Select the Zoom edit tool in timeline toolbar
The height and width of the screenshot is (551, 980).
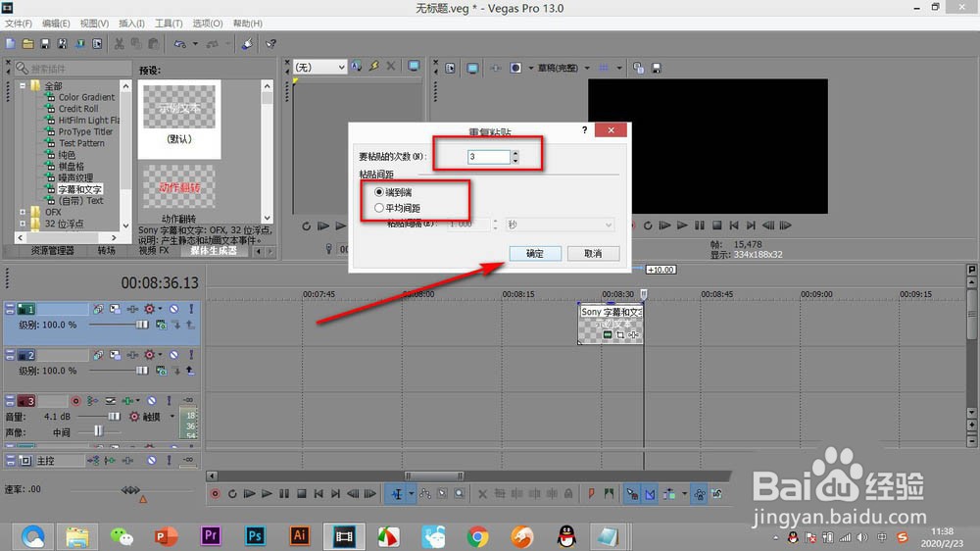click(460, 494)
